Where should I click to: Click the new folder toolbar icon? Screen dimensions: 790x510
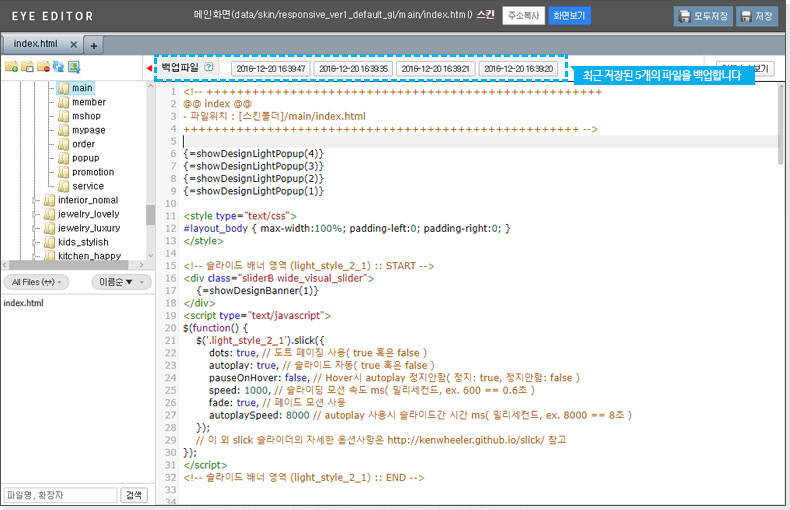click(11, 67)
